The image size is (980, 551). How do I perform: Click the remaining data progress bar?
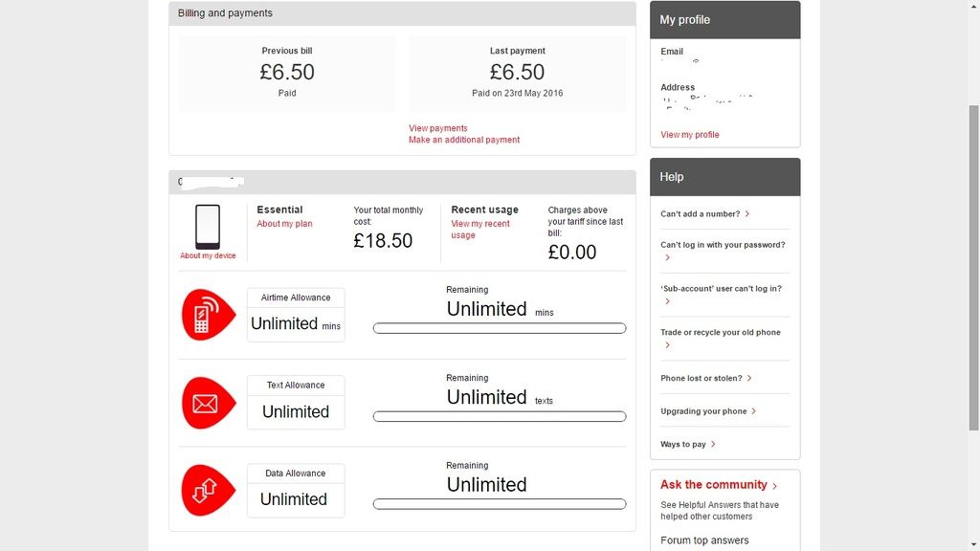[500, 504]
